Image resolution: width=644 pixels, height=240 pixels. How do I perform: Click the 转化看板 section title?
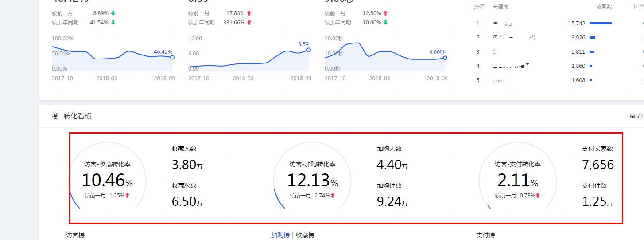(78, 116)
